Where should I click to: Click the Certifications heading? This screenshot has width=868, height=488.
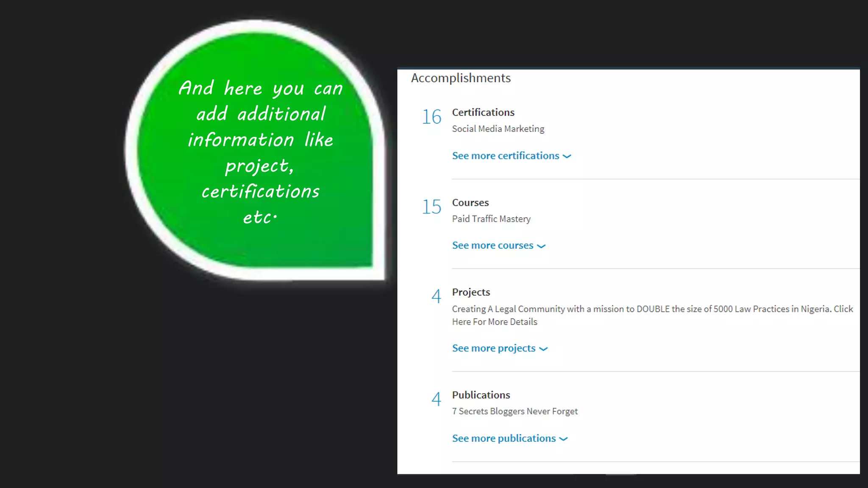click(483, 112)
